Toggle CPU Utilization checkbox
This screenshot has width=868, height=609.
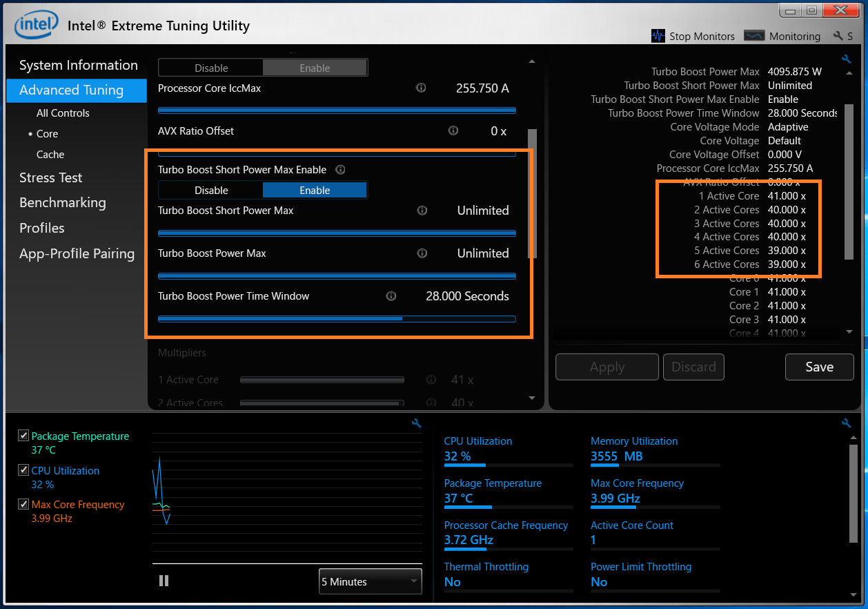[x=23, y=470]
